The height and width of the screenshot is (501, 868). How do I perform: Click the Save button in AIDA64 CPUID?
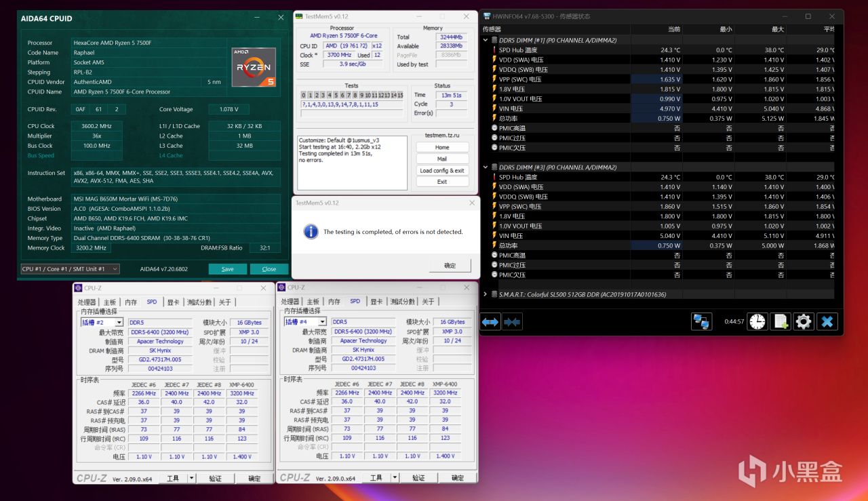click(x=227, y=269)
